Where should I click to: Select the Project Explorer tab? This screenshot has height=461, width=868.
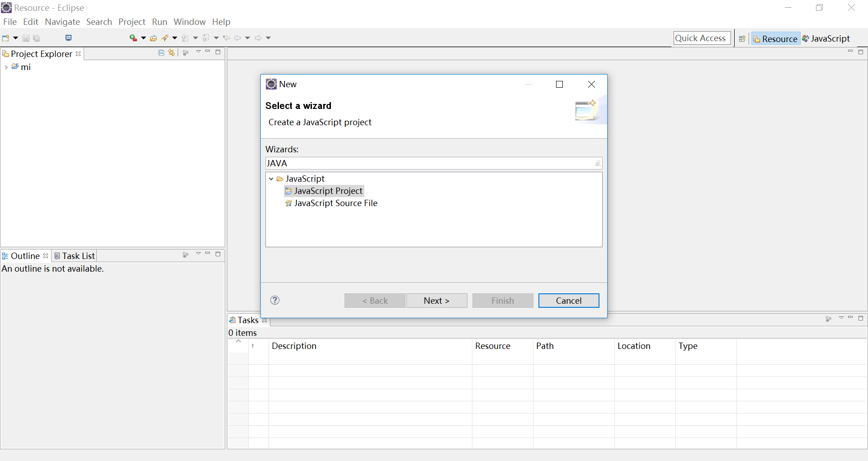pos(41,54)
